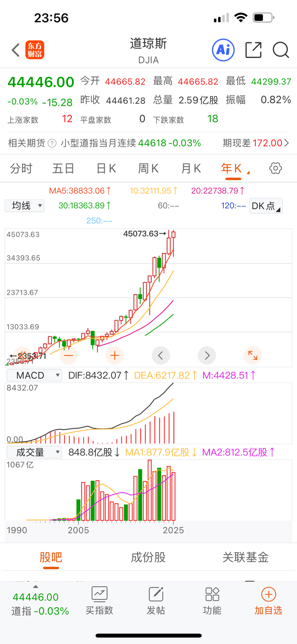Open MACD indicator dropdown
297x644 pixels.
34,375
